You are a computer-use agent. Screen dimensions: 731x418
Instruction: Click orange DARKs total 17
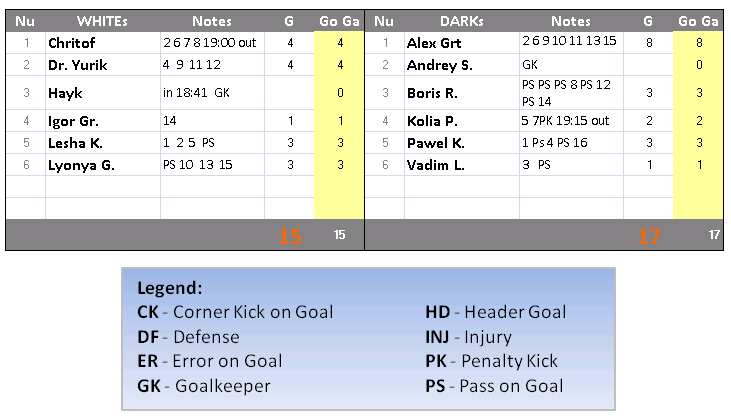click(649, 237)
